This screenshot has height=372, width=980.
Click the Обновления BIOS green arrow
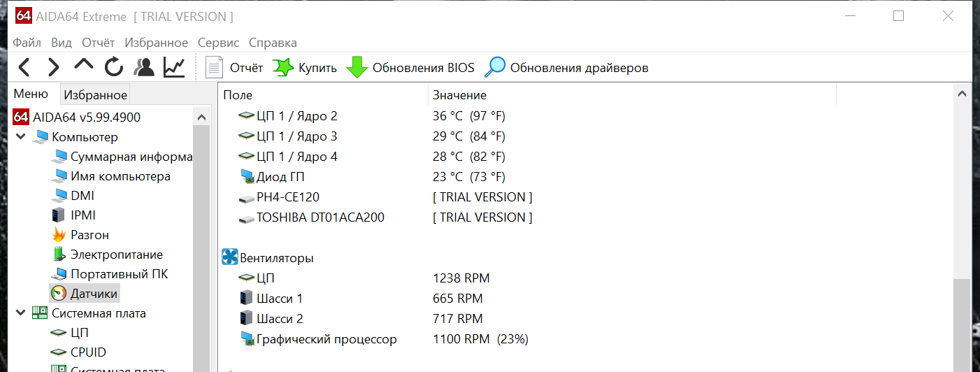click(357, 68)
